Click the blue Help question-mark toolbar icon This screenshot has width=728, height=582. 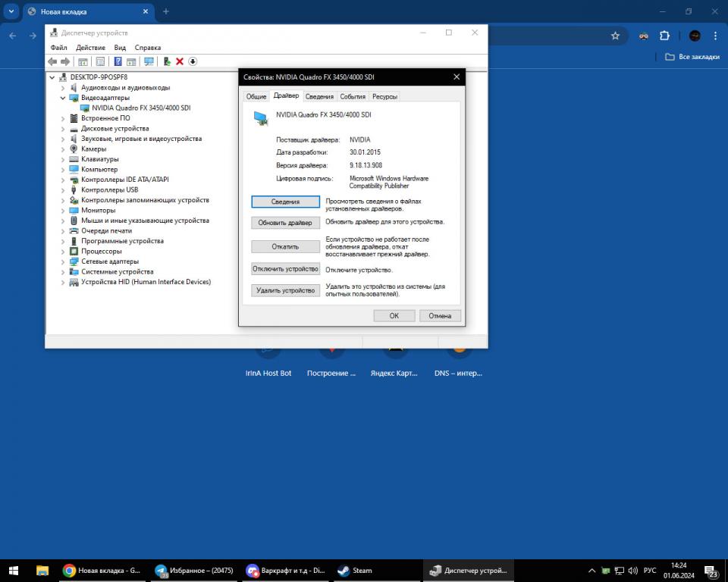118,61
